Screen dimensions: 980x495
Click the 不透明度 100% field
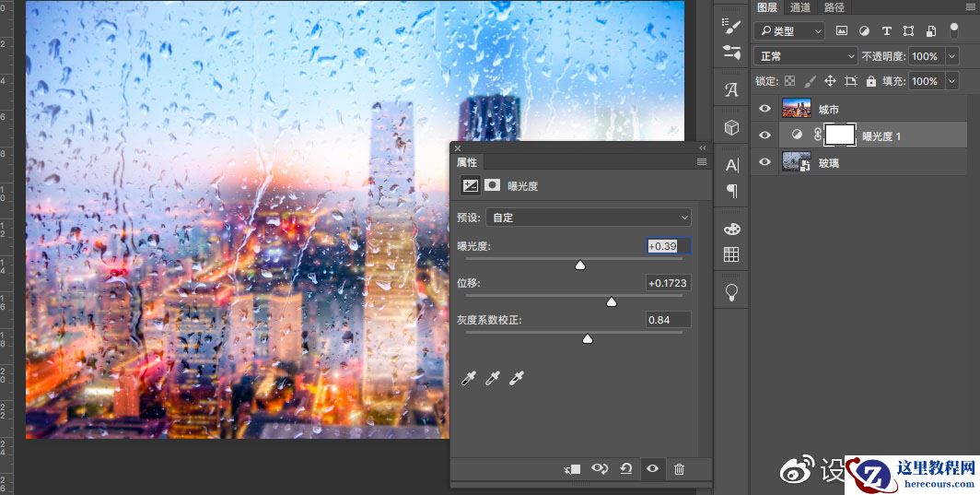927,56
